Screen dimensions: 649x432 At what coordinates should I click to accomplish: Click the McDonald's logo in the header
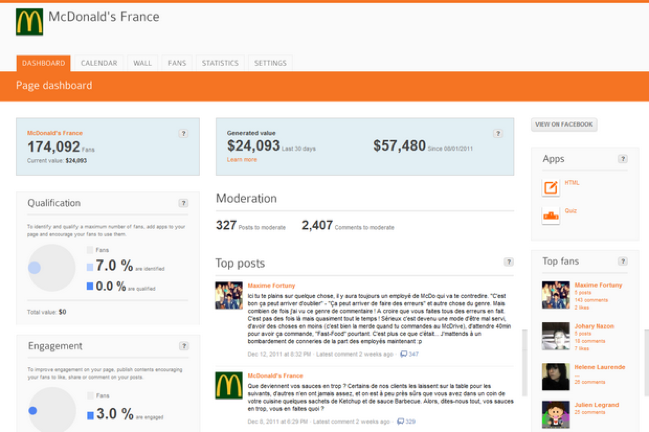(x=29, y=22)
